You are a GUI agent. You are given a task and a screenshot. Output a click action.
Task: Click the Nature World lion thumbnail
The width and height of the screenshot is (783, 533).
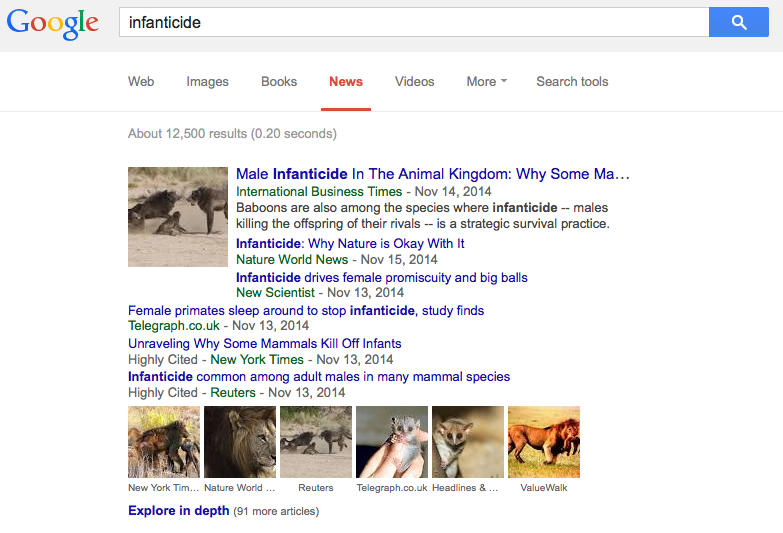240,442
